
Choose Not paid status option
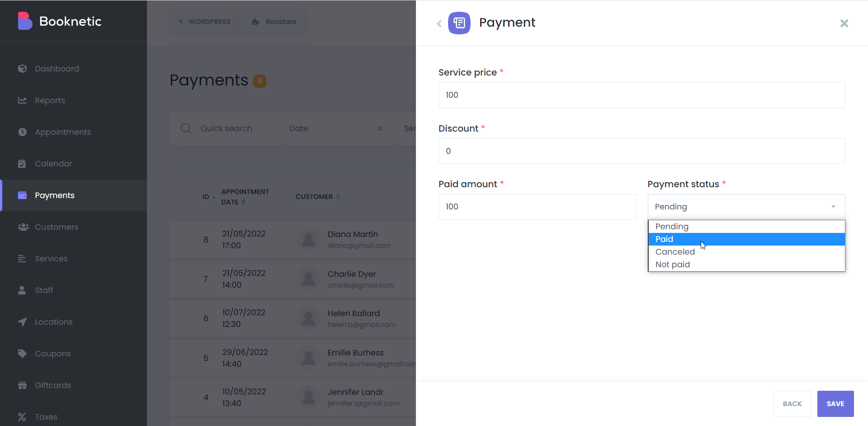click(746, 265)
